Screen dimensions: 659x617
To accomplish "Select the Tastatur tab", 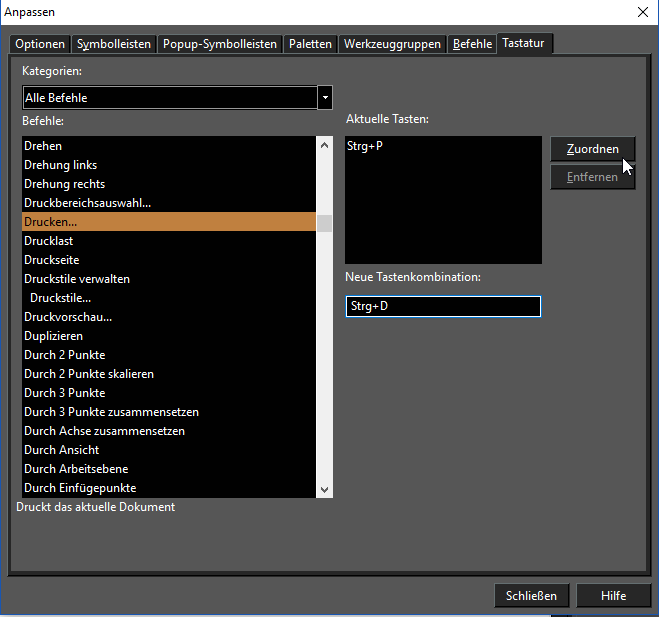I will [524, 43].
